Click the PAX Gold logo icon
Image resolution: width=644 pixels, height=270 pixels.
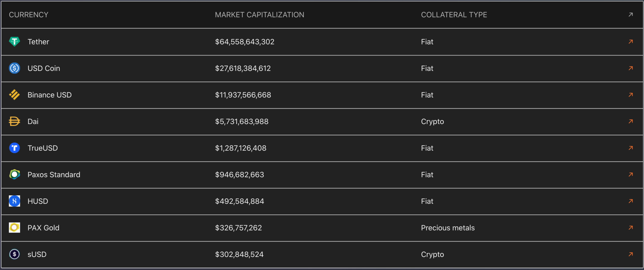pyautogui.click(x=14, y=228)
